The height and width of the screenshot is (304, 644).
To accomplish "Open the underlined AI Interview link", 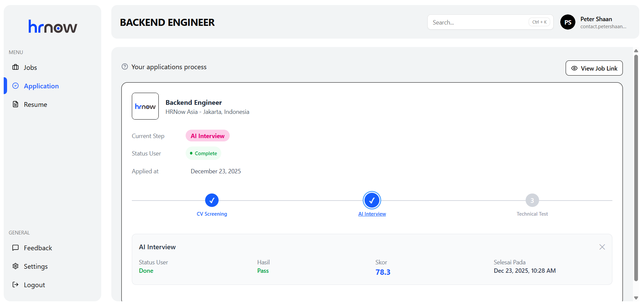I will tap(372, 214).
